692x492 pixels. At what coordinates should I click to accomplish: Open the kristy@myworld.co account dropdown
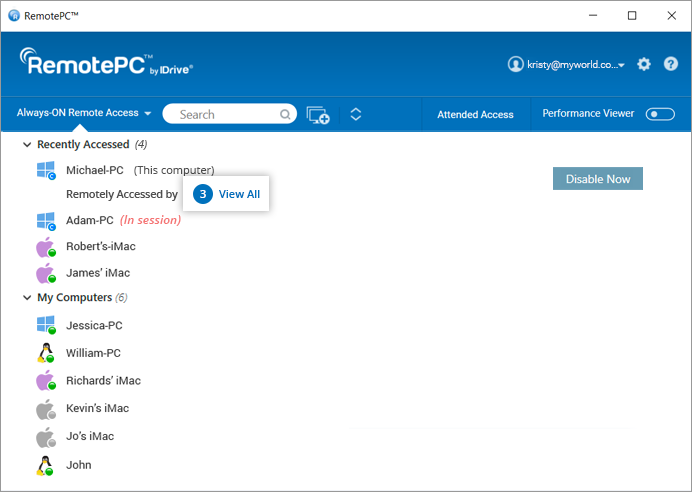click(x=575, y=65)
